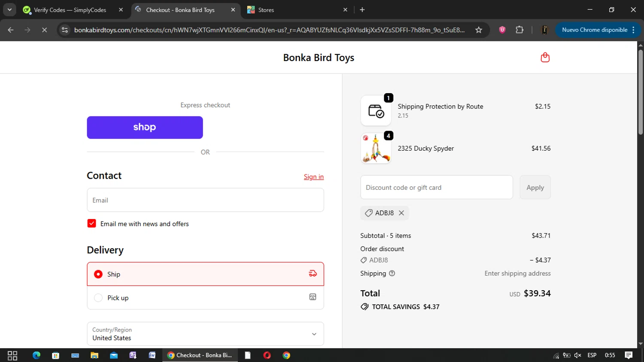The width and height of the screenshot is (644, 362).
Task: Click the 2325 Ducky Spyder thumbnail
Action: pos(376,149)
